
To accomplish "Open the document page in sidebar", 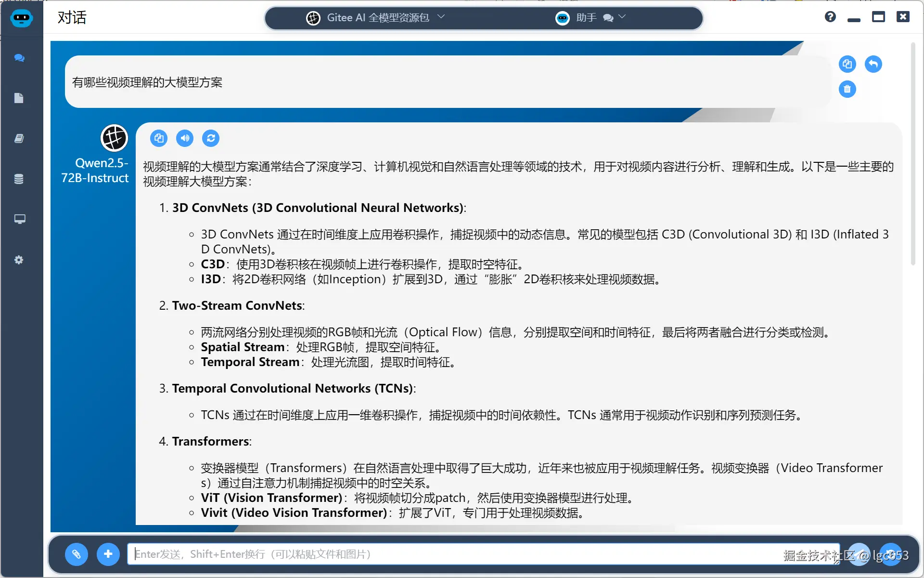I will [19, 98].
